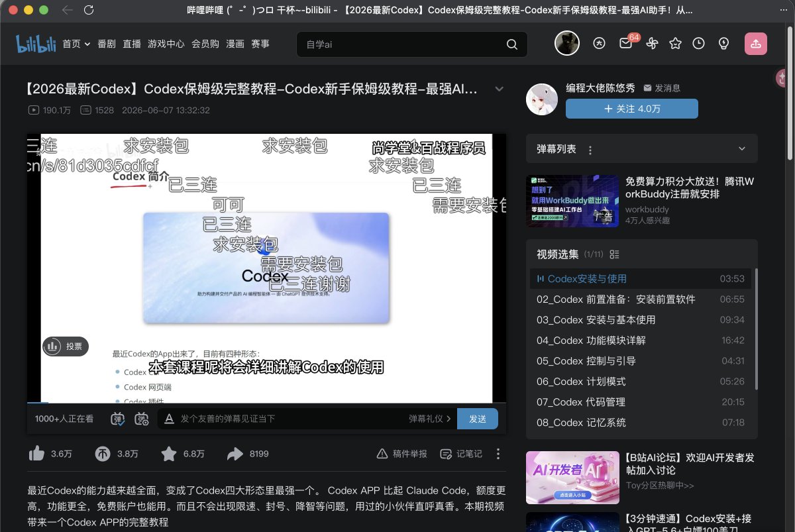Open the 大会员 membership icon in header
The image size is (795, 532).
point(600,44)
